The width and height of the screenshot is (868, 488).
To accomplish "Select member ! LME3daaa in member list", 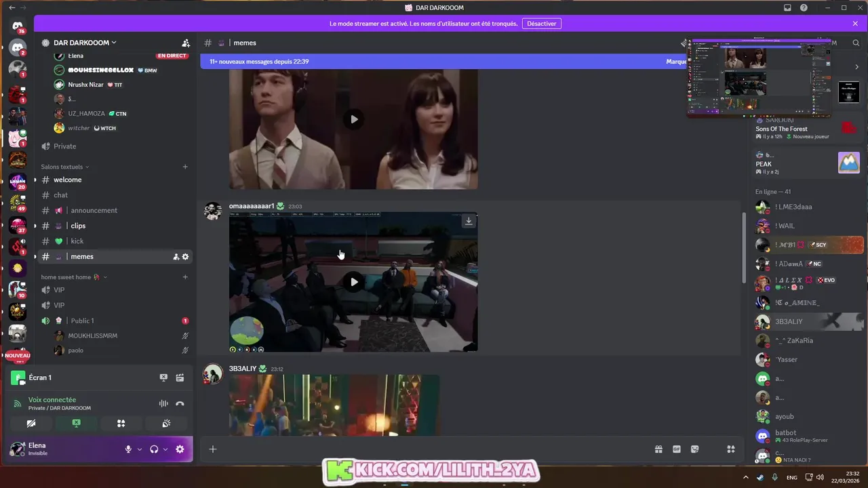I will [809, 207].
